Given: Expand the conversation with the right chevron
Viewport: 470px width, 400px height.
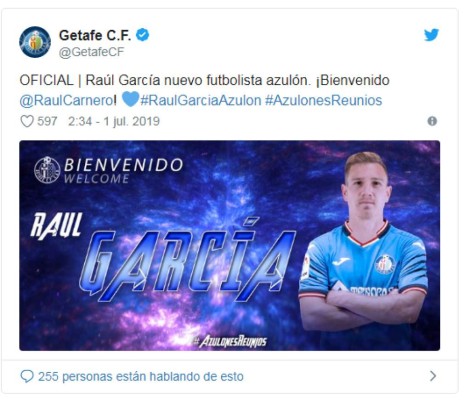Looking at the screenshot, I should [433, 376].
